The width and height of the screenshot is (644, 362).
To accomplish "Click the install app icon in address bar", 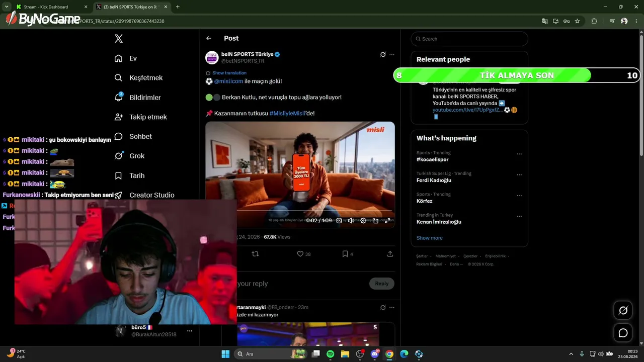I will (x=556, y=21).
